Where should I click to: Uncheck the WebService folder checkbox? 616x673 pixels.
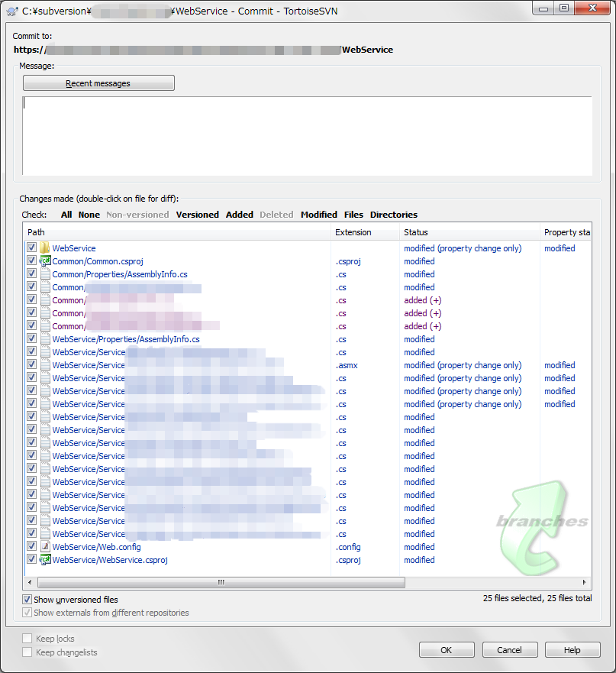[31, 248]
